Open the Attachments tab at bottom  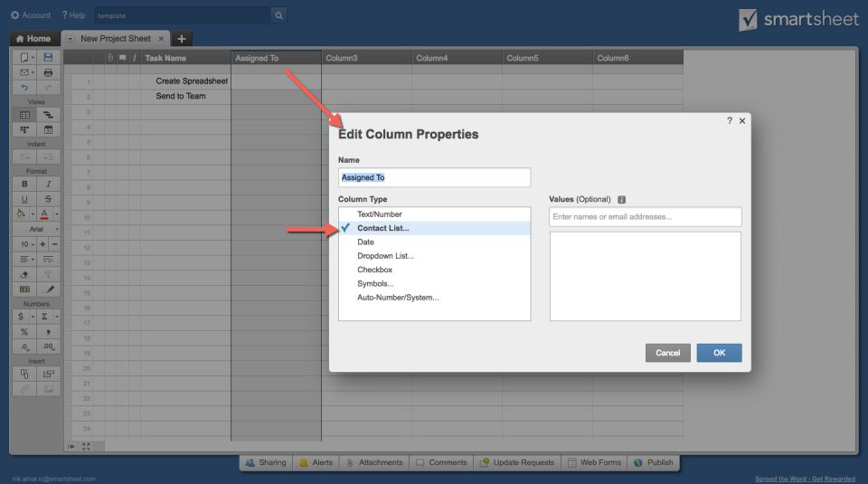coord(374,462)
